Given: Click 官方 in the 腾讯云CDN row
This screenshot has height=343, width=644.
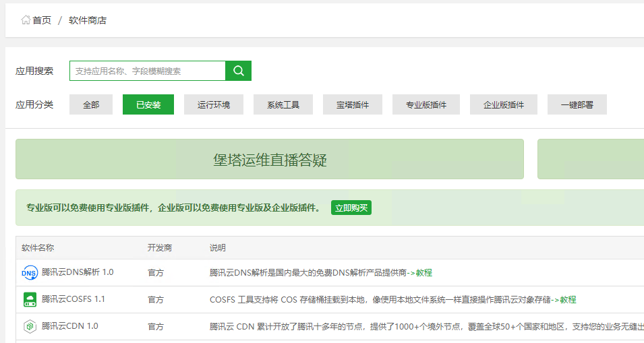Looking at the screenshot, I should click(156, 327).
